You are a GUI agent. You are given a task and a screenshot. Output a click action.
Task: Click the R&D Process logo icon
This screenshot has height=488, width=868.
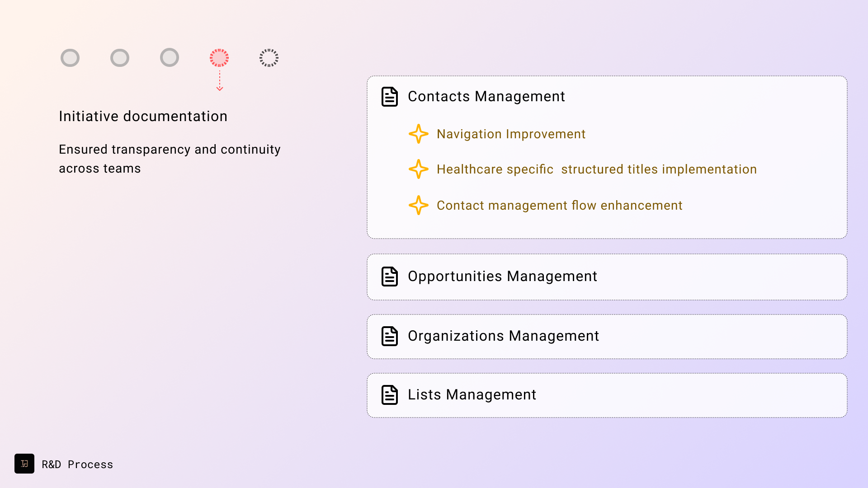coord(24,464)
